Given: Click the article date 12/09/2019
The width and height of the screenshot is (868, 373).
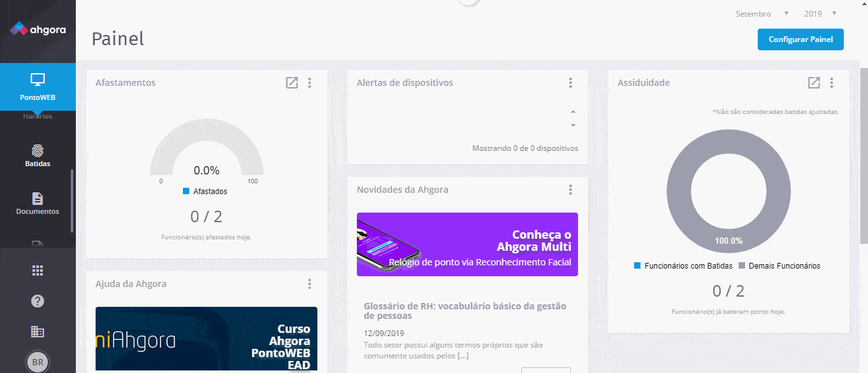Looking at the screenshot, I should [384, 333].
